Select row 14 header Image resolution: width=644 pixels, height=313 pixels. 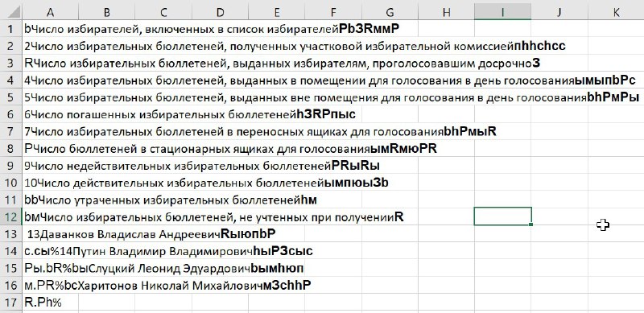pyautogui.click(x=10, y=250)
